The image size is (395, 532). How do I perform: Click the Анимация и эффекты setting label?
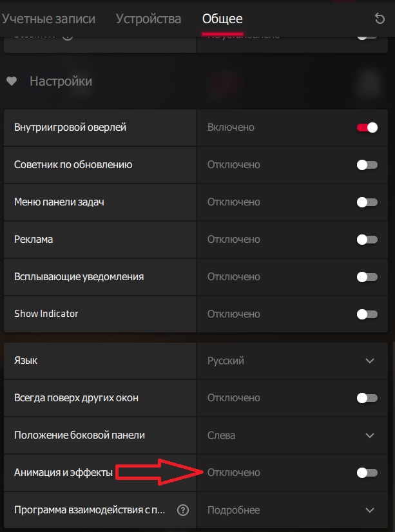(63, 473)
